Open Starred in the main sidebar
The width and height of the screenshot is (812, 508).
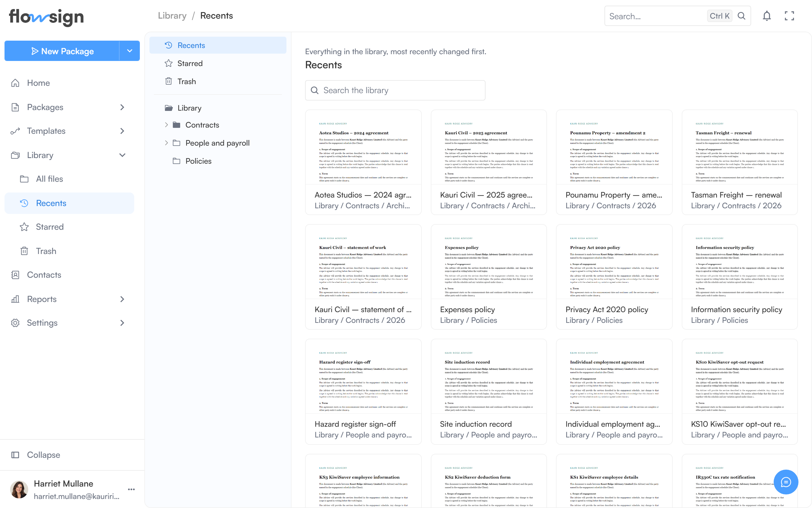pyautogui.click(x=69, y=227)
